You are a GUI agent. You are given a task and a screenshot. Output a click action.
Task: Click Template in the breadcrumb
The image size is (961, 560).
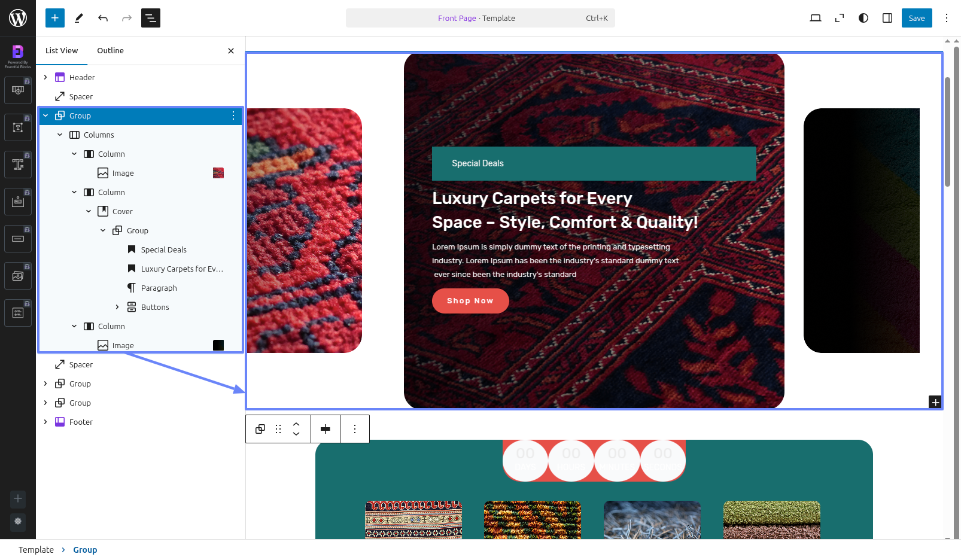(36, 550)
